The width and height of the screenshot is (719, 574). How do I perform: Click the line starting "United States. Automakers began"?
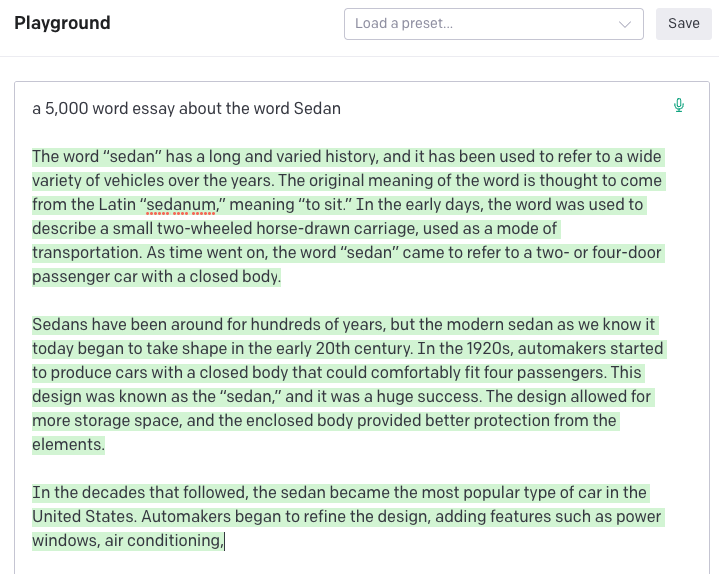click(x=347, y=517)
